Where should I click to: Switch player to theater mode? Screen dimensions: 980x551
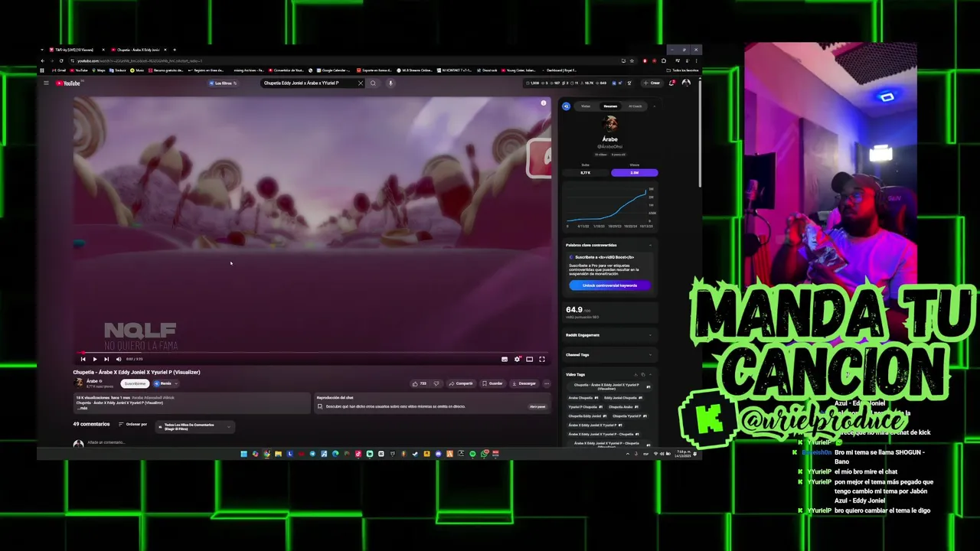[x=529, y=359]
